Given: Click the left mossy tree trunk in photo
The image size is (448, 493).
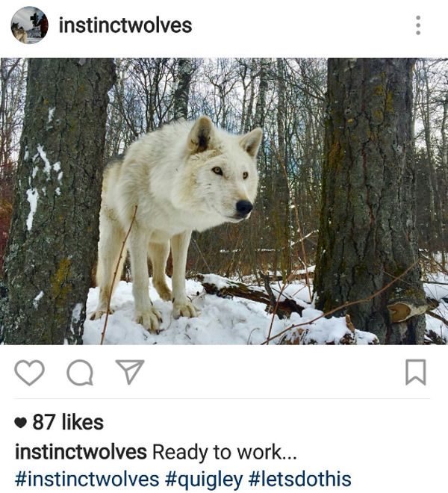Looking at the screenshot, I should tap(57, 201).
